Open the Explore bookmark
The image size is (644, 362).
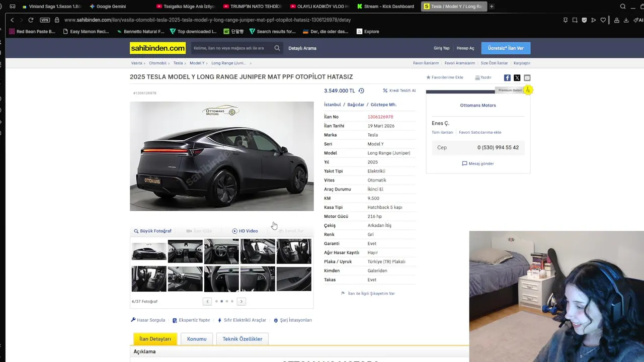(x=368, y=32)
